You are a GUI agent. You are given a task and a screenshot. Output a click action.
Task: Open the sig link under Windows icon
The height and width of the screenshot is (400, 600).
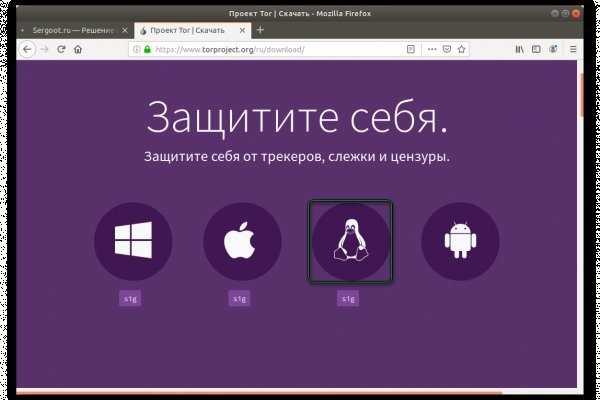pyautogui.click(x=130, y=298)
